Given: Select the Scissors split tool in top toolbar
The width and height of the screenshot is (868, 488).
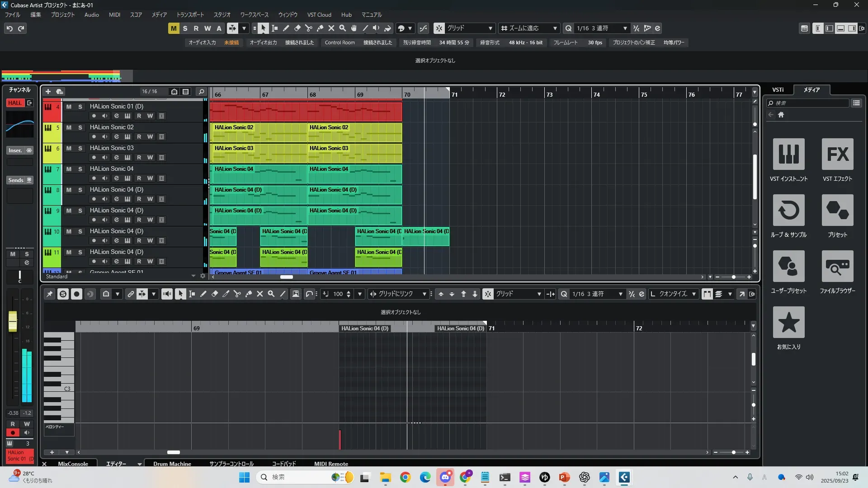Looking at the screenshot, I should click(x=309, y=28).
